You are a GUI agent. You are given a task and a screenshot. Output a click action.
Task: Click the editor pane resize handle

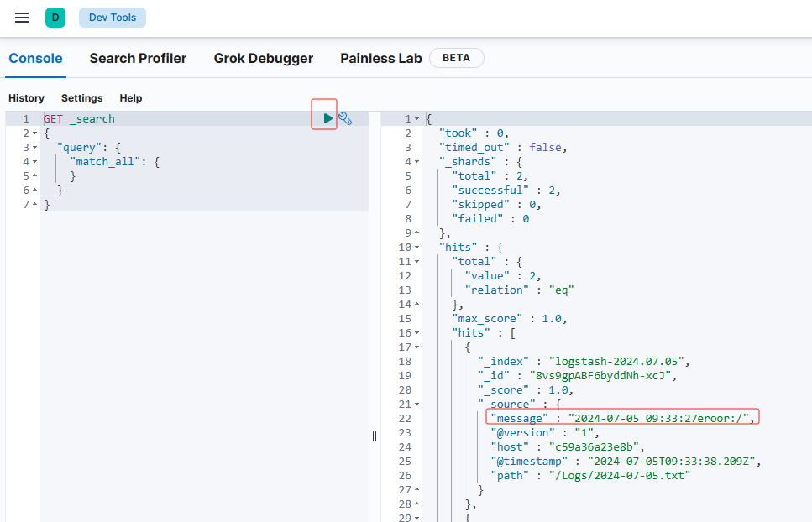[x=375, y=436]
